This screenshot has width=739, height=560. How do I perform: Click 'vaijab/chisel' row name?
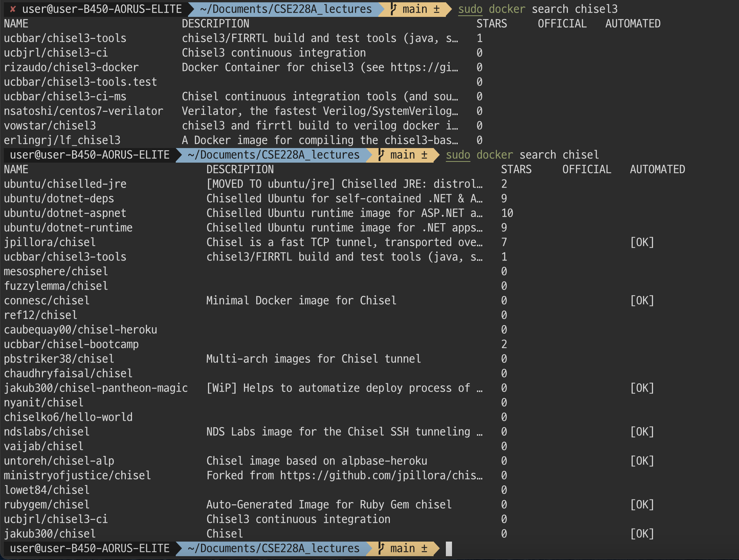[44, 446]
